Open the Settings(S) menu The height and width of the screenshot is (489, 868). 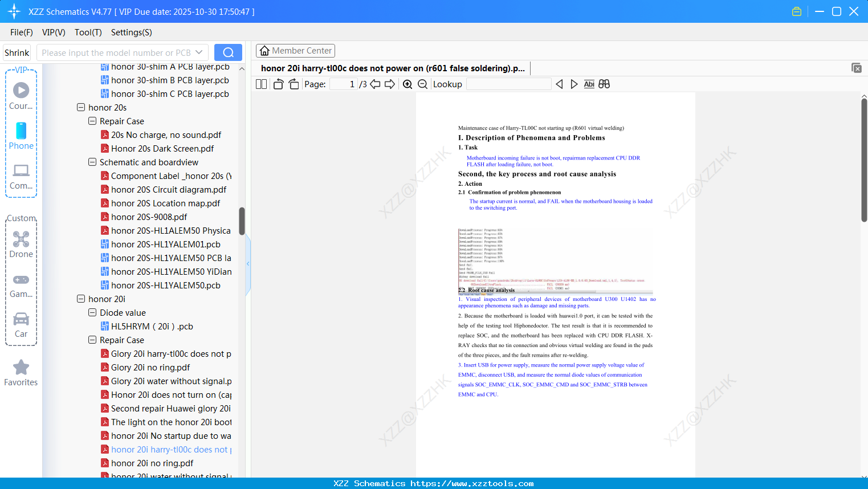(x=132, y=32)
